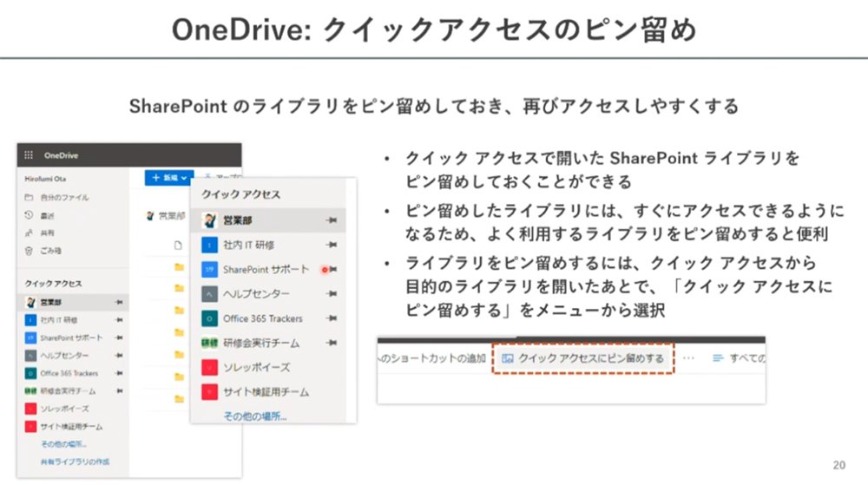Viewport: 868px width, 485px height.
Task: Unpin 研修会実行チーム using popup pin icon
Action: click(x=332, y=343)
